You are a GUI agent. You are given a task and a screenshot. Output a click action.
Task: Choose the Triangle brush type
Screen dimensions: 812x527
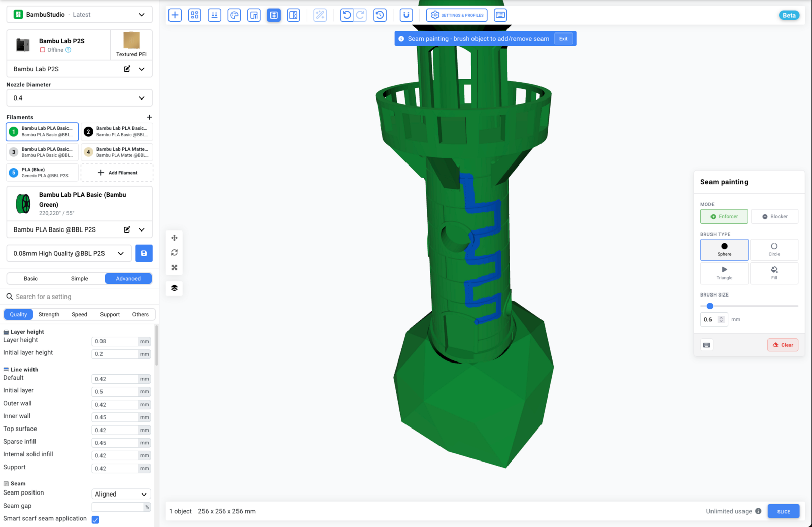click(724, 273)
